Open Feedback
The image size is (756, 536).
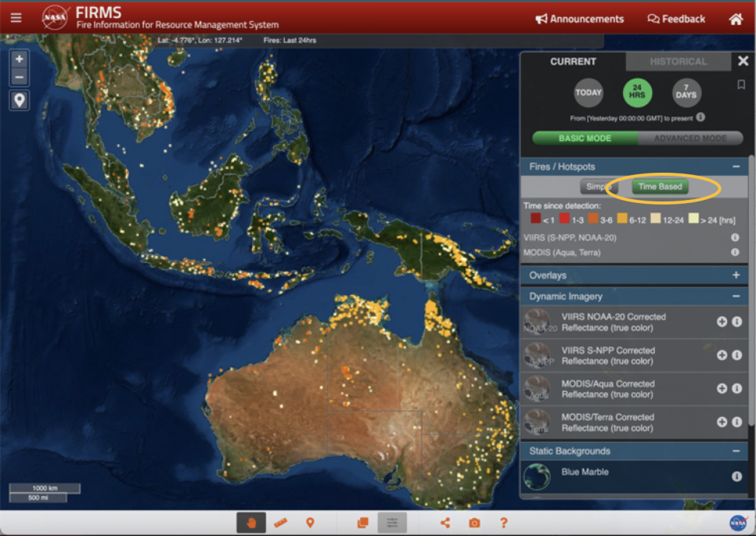coord(676,19)
